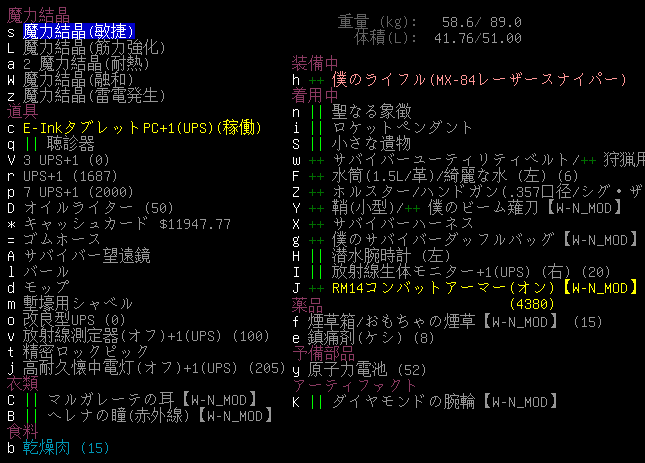Click the 道具 category header
Viewport: 645px width, 463px height.
(x=22, y=111)
